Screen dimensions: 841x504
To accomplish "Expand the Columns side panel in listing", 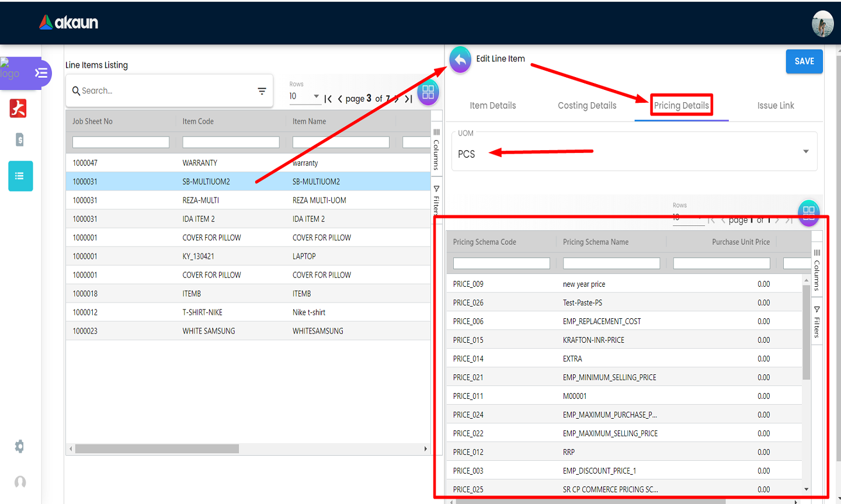I will pos(436,149).
